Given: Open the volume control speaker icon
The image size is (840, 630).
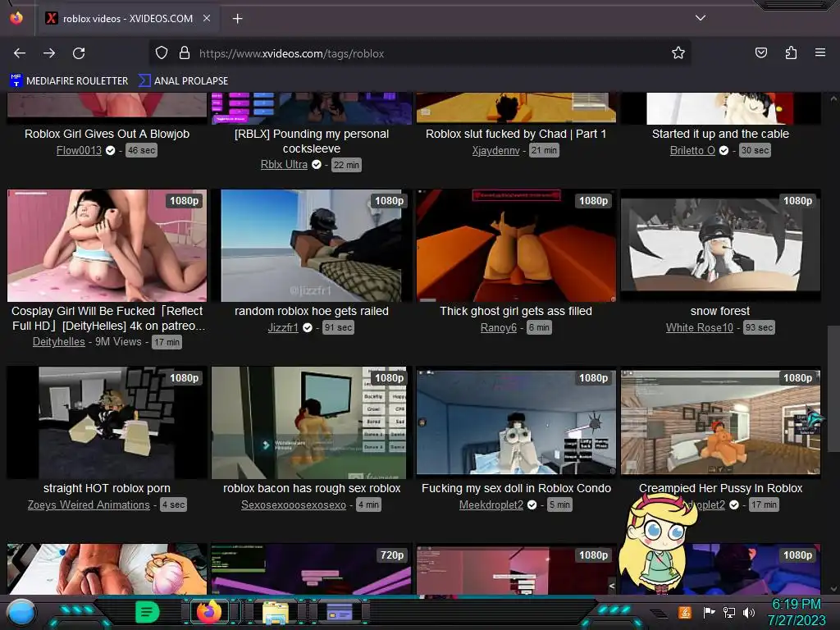Looking at the screenshot, I should (748, 612).
